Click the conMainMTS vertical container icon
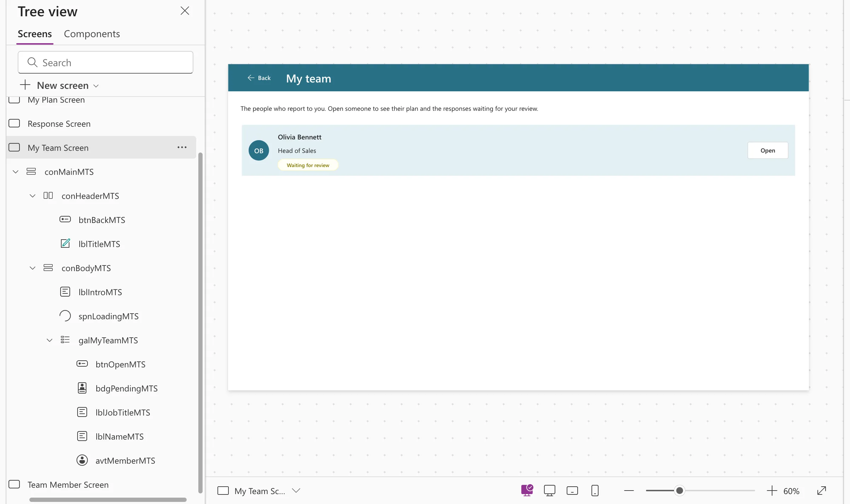This screenshot has width=850, height=504. click(31, 171)
